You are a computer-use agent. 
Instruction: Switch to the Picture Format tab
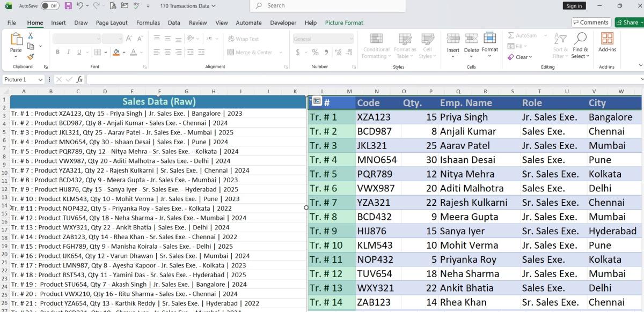[344, 23]
